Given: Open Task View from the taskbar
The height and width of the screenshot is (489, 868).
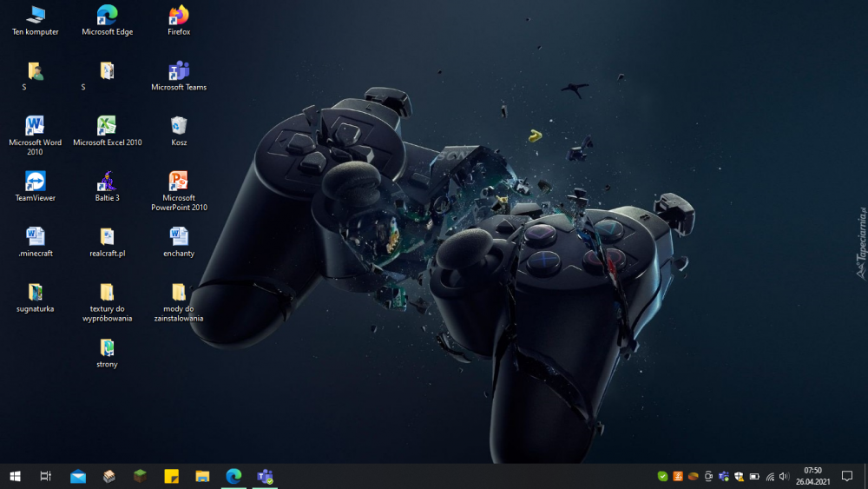Looking at the screenshot, I should tap(46, 476).
